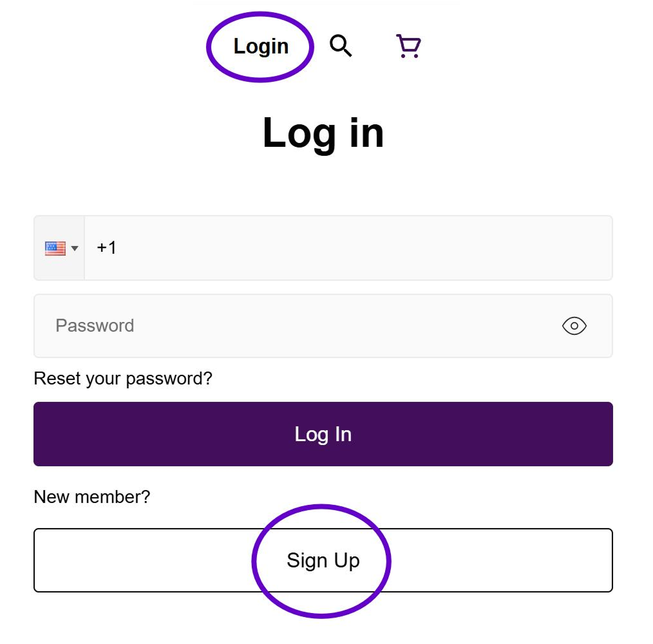Viewport: 653px width, 644px height.
Task: Click the Sign Up button
Action: point(323,560)
